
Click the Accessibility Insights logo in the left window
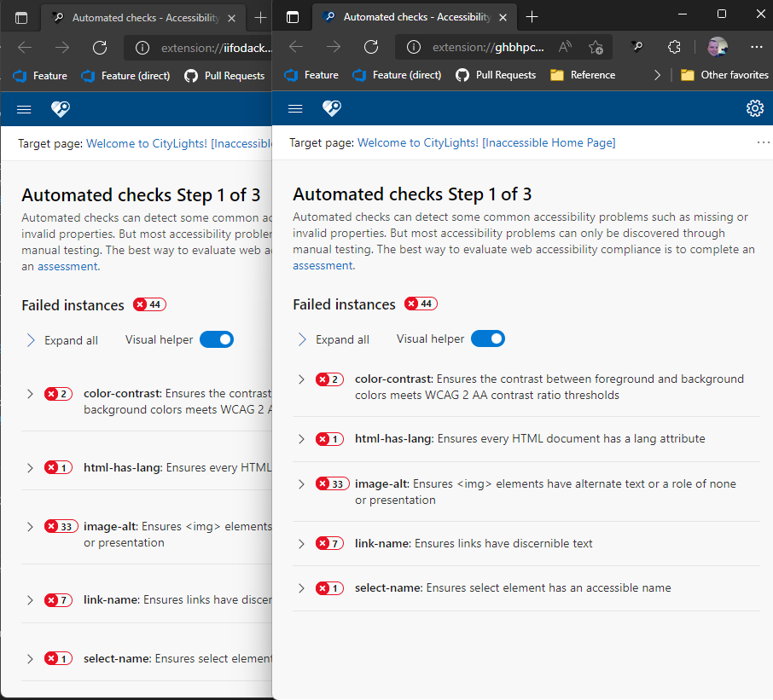pos(60,109)
